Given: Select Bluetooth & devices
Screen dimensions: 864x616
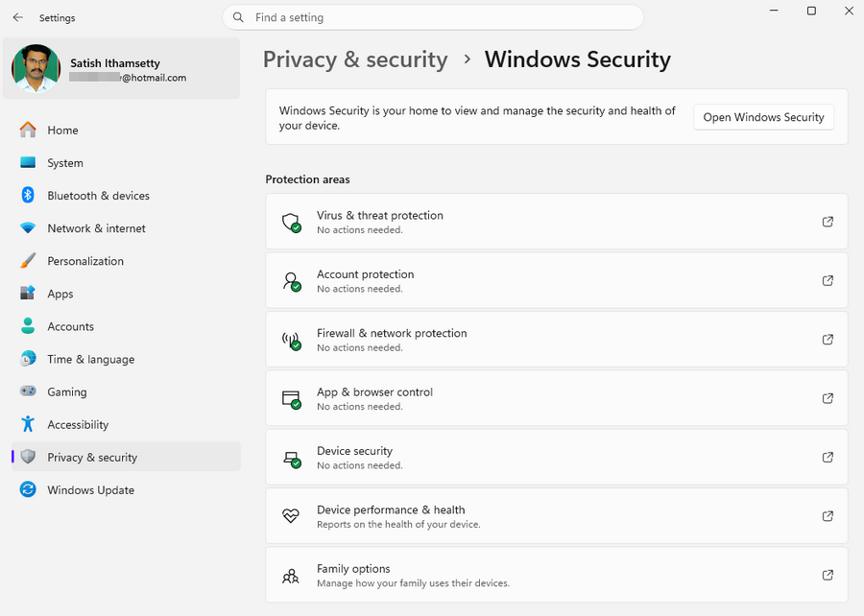Looking at the screenshot, I should [x=98, y=196].
